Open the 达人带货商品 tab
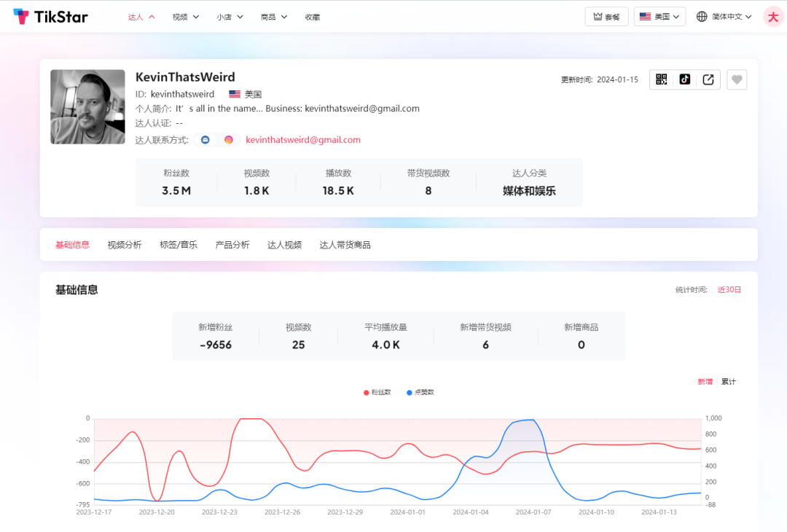Viewport: 787px width, 532px height. point(345,245)
